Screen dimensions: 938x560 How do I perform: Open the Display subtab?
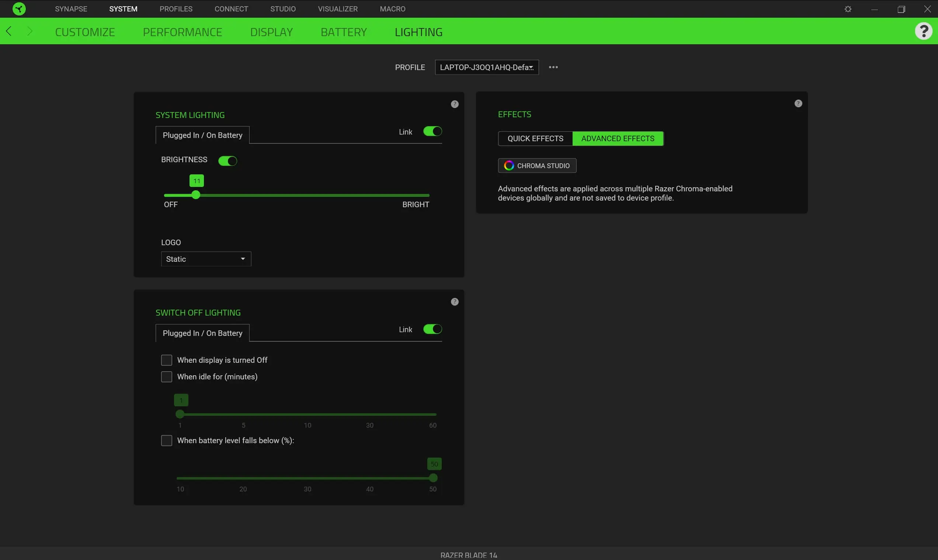(271, 32)
